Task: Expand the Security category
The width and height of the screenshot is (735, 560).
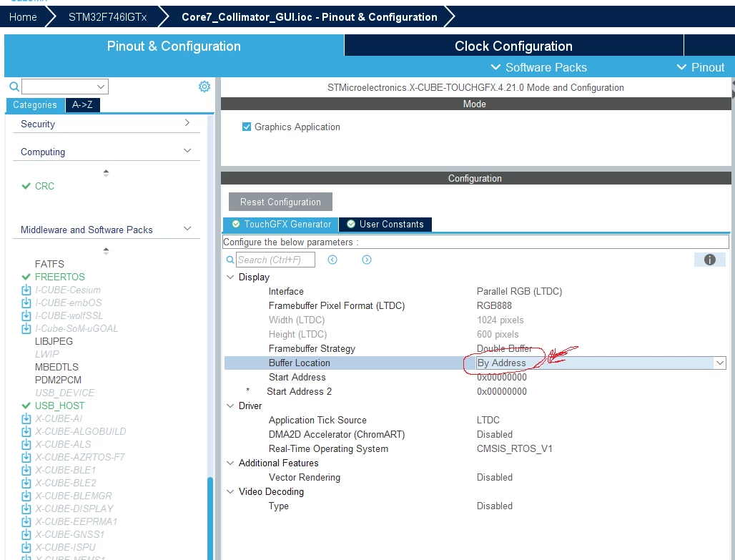Action: (187, 123)
